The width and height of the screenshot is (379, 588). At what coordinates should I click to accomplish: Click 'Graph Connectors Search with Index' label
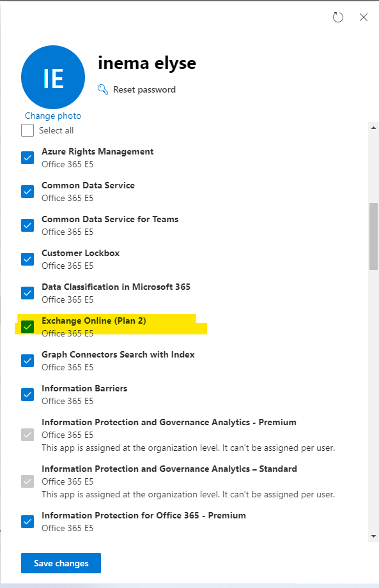[118, 355]
